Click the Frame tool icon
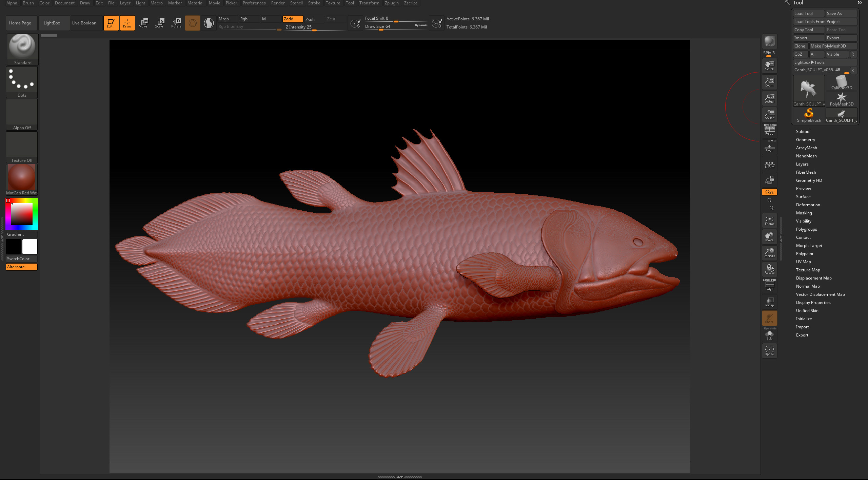Image resolution: width=868 pixels, height=480 pixels. pos(769,221)
